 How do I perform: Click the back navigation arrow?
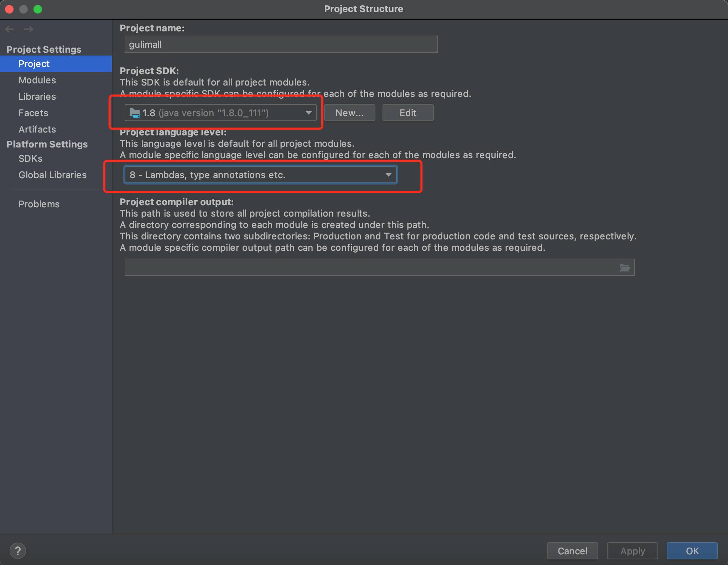click(10, 29)
